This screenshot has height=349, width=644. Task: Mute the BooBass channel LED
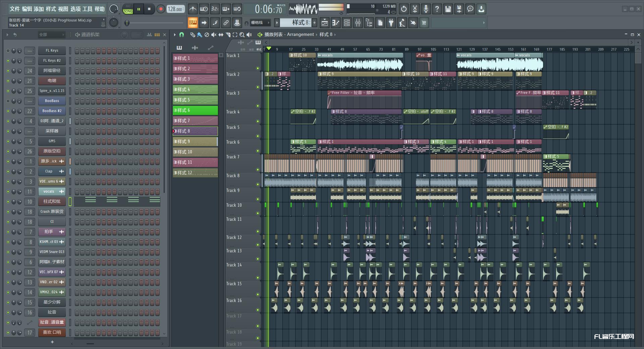[x=8, y=101]
